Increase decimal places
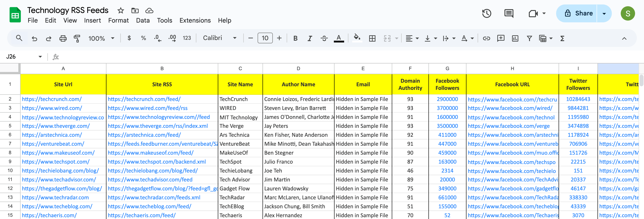 pyautogui.click(x=172, y=38)
